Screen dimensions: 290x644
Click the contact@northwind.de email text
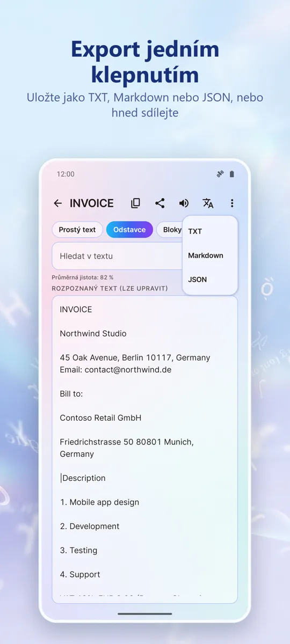[x=127, y=370]
